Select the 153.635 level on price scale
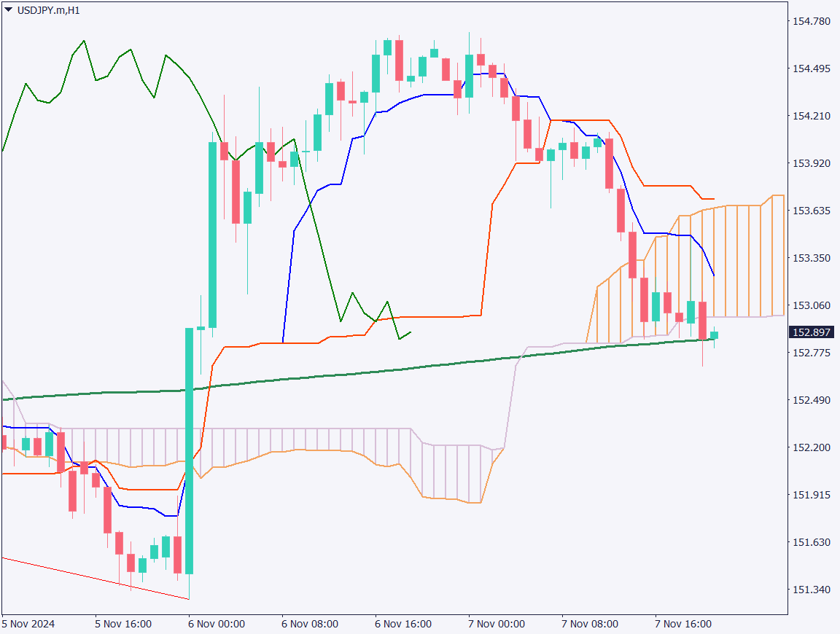Screen dimensions: 840x634 (811, 211)
